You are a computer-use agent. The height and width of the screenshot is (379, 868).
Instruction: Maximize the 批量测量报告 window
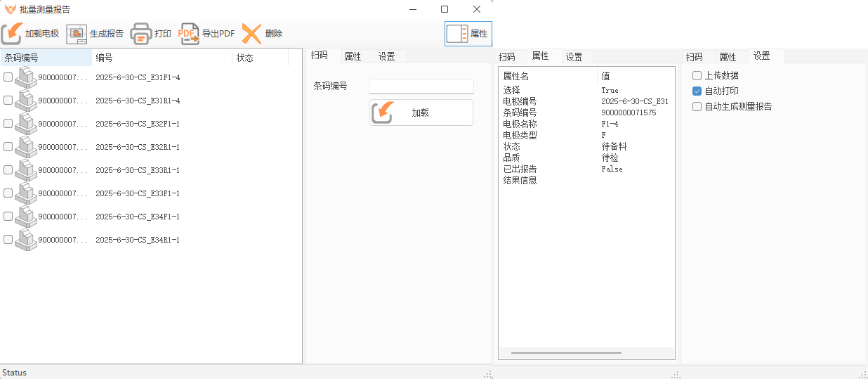(445, 9)
